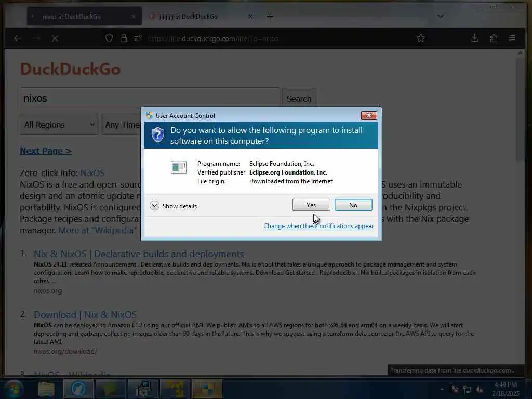This screenshot has width=532, height=399.
Task: Go to Next Page of results
Action: click(46, 151)
